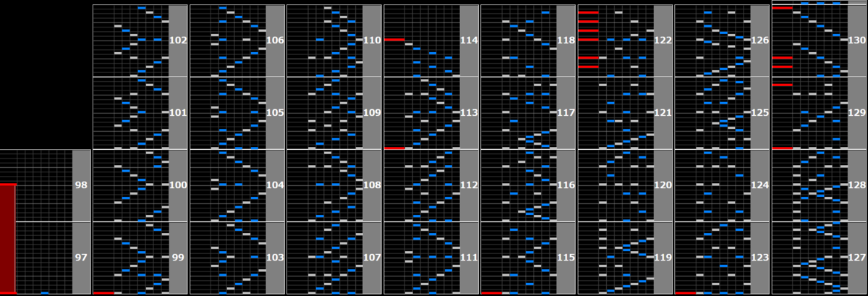Click the measure number 124 label
This screenshot has width=868, height=296.
click(759, 185)
